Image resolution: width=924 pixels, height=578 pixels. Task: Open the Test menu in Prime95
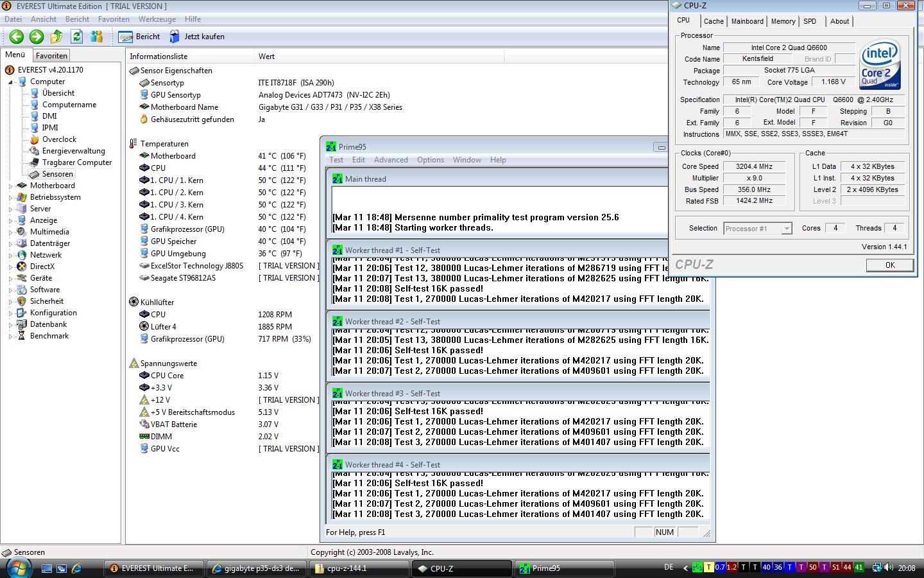click(x=336, y=160)
